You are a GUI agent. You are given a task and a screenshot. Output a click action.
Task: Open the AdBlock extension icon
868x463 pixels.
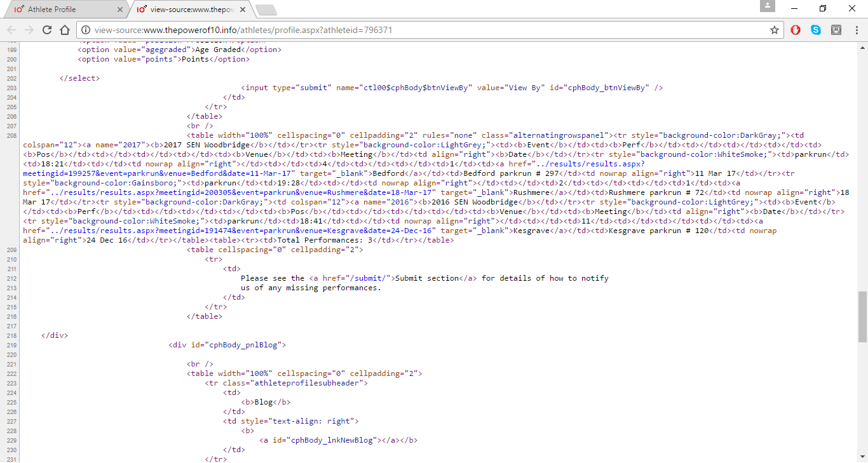click(x=796, y=30)
